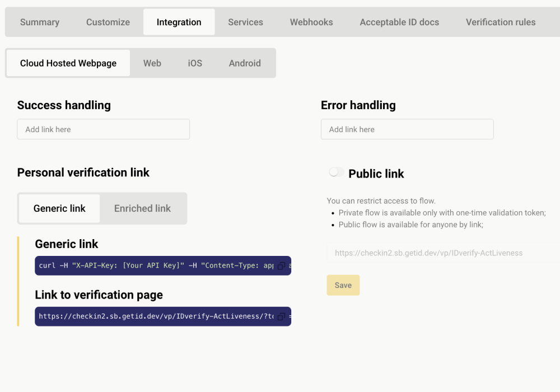This screenshot has height=392, width=560.
Task: Choose the Android integration tab
Action: 245,63
